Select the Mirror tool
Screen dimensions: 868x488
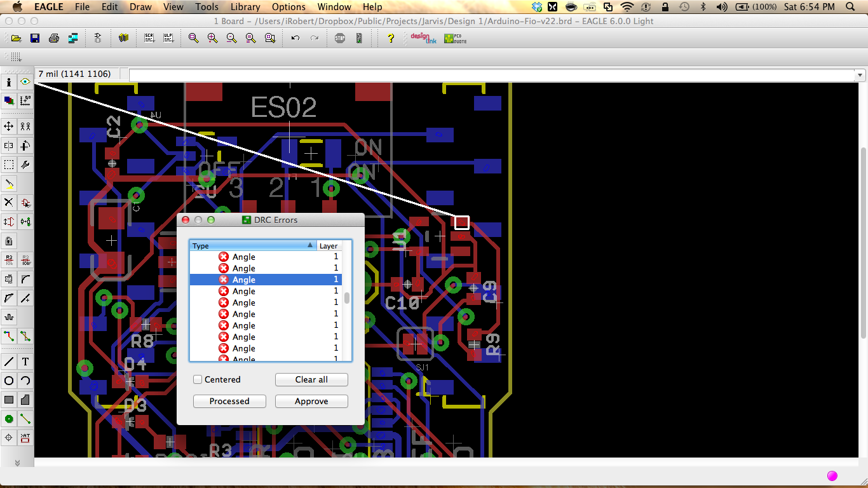pyautogui.click(x=9, y=146)
